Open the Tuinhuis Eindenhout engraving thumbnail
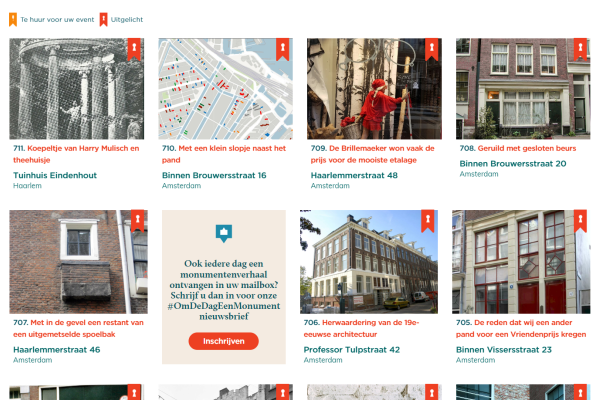This screenshot has width=600, height=400. 78,89
